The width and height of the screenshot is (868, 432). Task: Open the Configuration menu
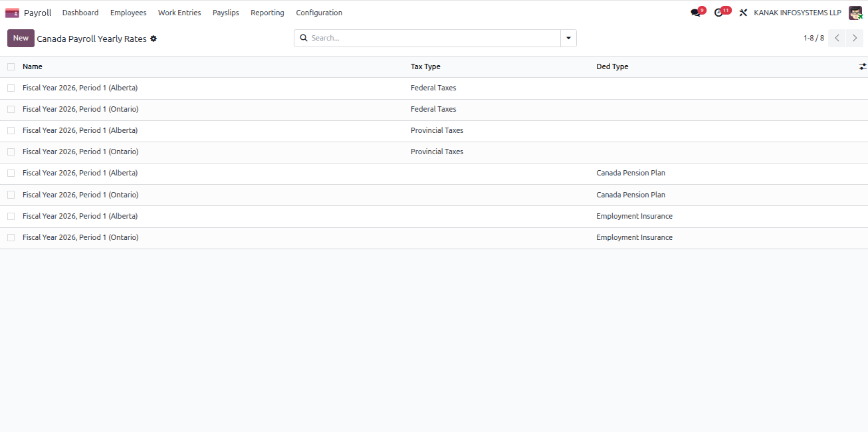coord(319,13)
